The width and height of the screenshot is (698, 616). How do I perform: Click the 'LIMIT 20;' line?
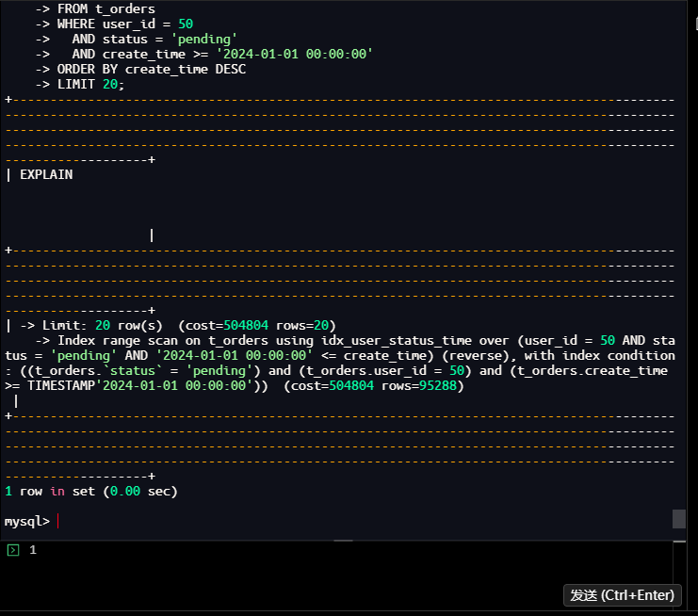point(90,84)
